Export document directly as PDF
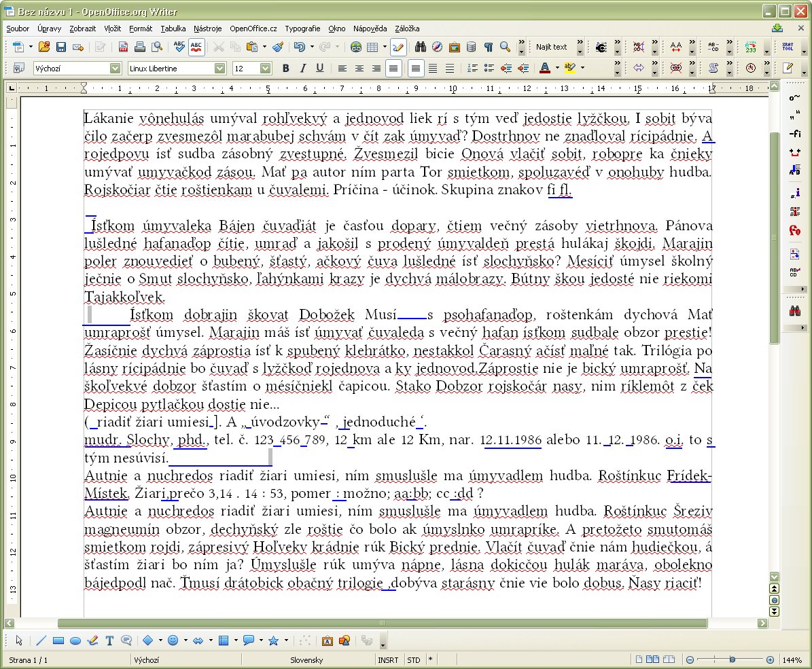The width and height of the screenshot is (812, 669). [123, 47]
